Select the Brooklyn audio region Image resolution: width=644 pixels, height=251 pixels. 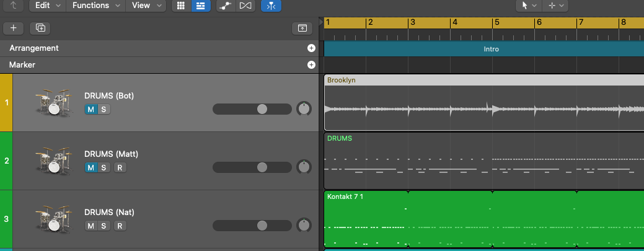tap(484, 103)
